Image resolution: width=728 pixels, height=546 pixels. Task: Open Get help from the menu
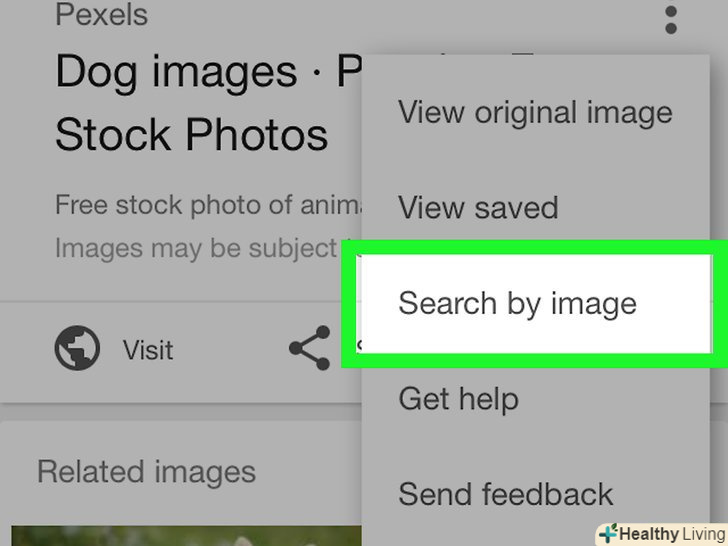click(x=458, y=399)
